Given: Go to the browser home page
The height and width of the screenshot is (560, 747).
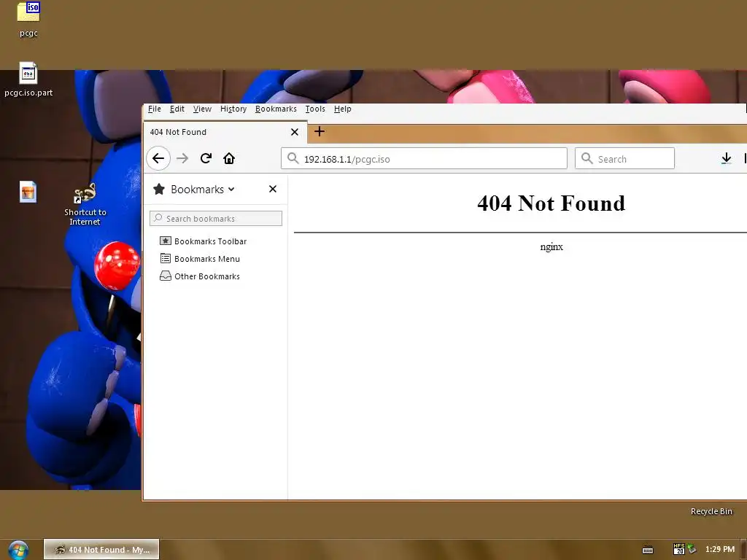Looking at the screenshot, I should [229, 158].
